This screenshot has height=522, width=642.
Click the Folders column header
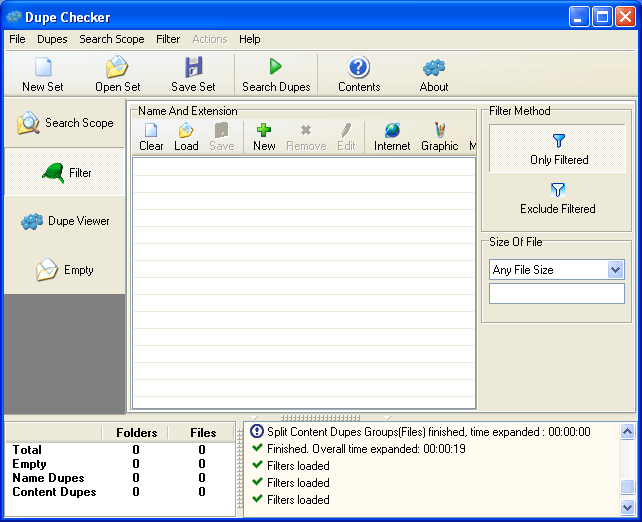pos(136,433)
